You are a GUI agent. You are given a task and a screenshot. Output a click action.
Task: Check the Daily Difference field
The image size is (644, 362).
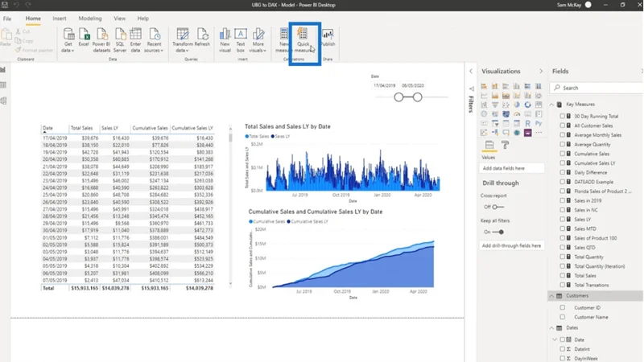[563, 172]
